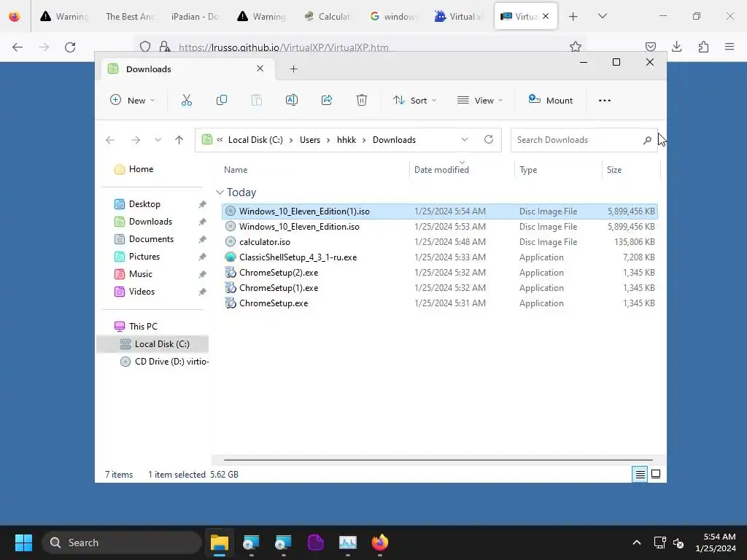Click the Paste clipboard icon
This screenshot has height=560, width=747.
click(x=256, y=100)
